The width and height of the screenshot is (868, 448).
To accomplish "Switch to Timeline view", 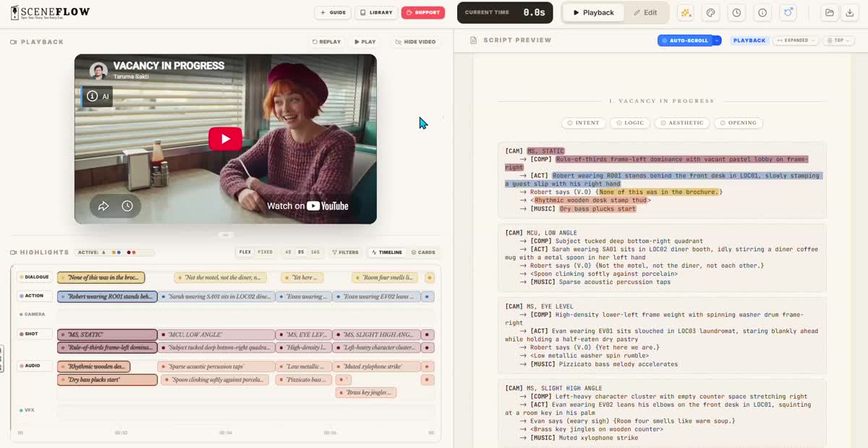I will [386, 253].
